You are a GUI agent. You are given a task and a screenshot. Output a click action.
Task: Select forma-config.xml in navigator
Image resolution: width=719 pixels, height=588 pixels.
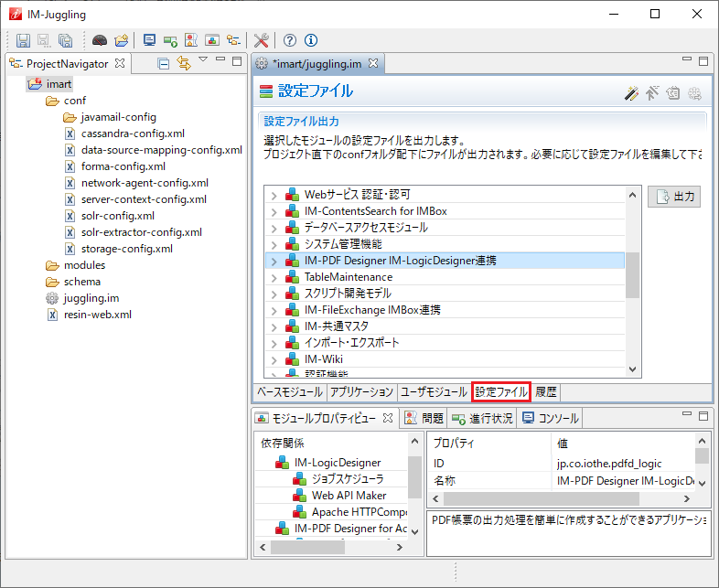[123, 166]
